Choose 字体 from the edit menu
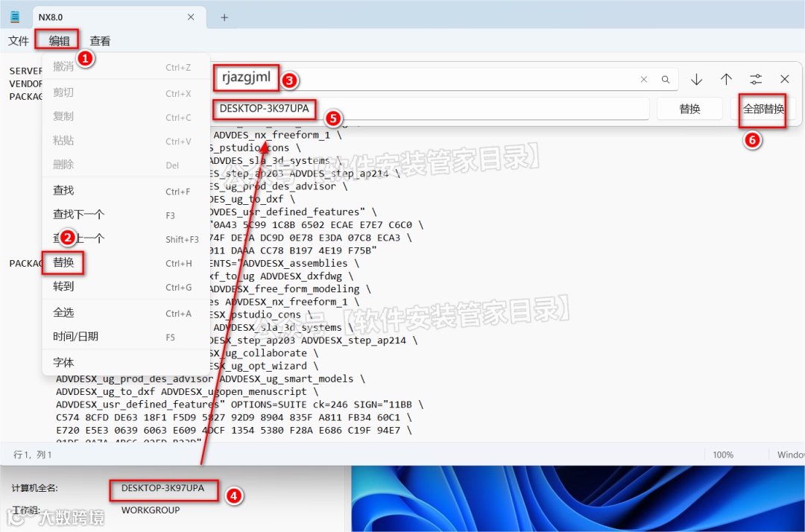Image resolution: width=805 pixels, height=532 pixels. [126, 363]
